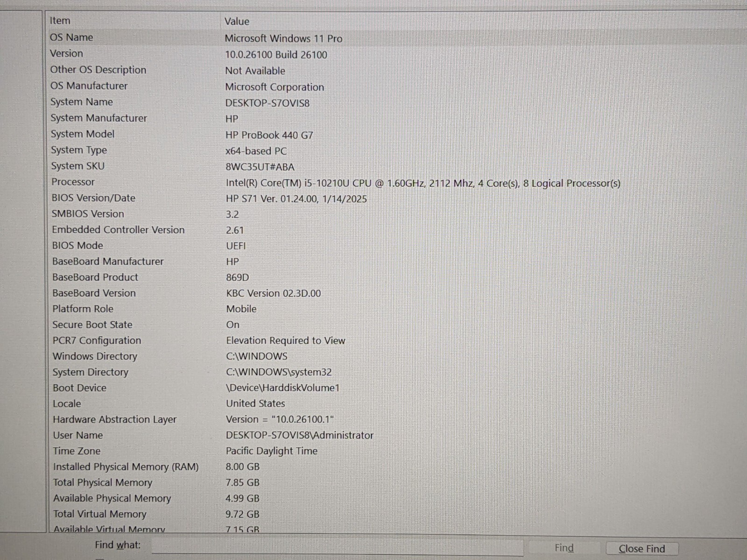Select the SMBIOS Version label
The image size is (747, 560).
click(x=88, y=214)
